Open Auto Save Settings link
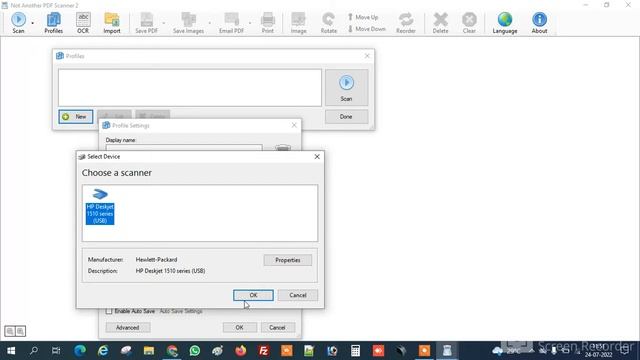Image resolution: width=640 pixels, height=360 pixels. (x=181, y=311)
